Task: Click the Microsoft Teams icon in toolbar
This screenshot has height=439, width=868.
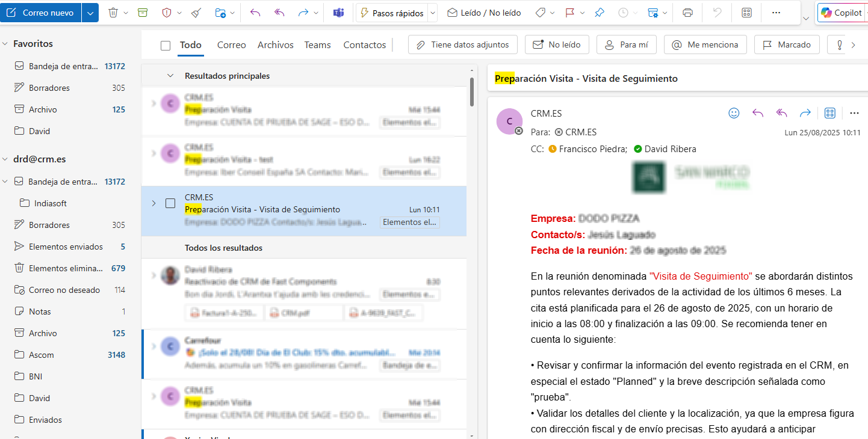Action: pos(339,13)
